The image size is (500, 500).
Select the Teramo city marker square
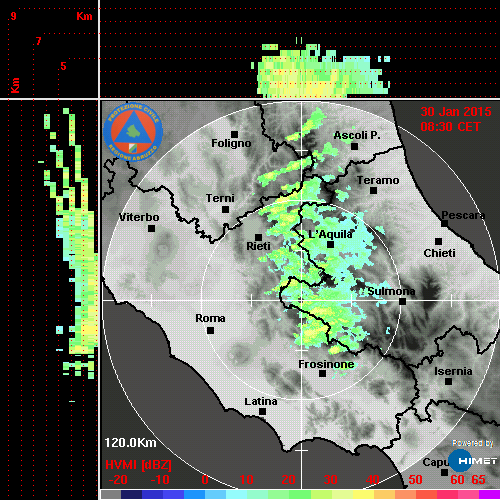coord(374,191)
